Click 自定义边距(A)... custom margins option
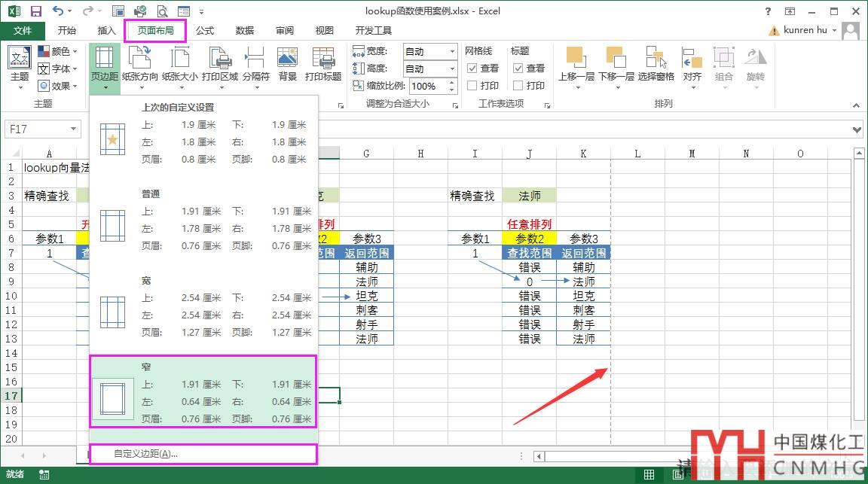Image resolution: width=868 pixels, height=484 pixels. [145, 454]
